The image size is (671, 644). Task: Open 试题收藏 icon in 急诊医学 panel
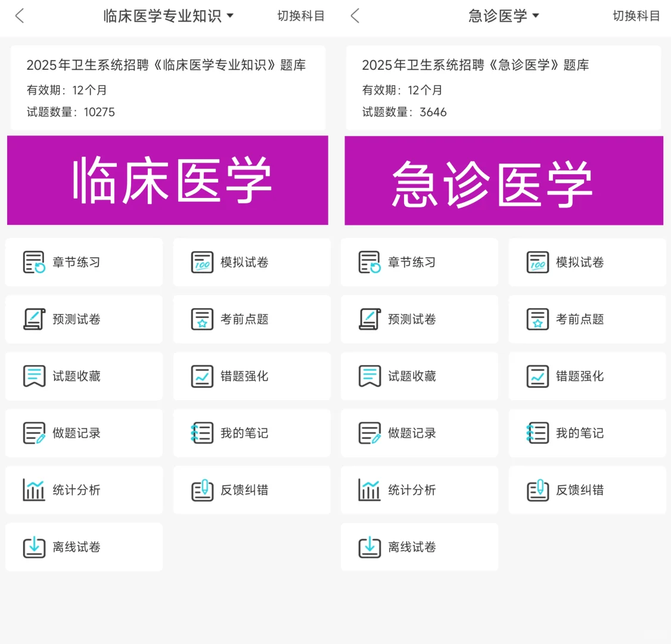369,376
